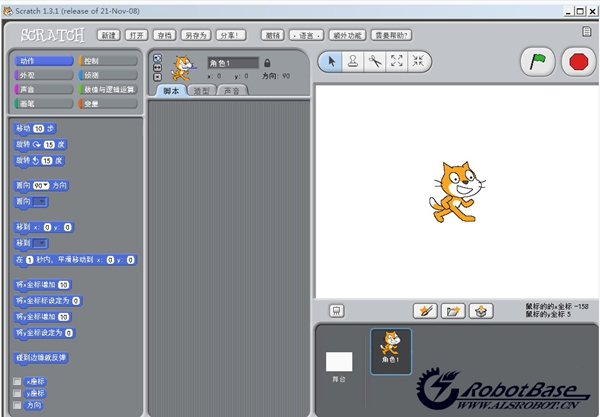Viewport: 600px width, 417px height.
Task: Click the surprise sprite box icon
Action: (481, 311)
